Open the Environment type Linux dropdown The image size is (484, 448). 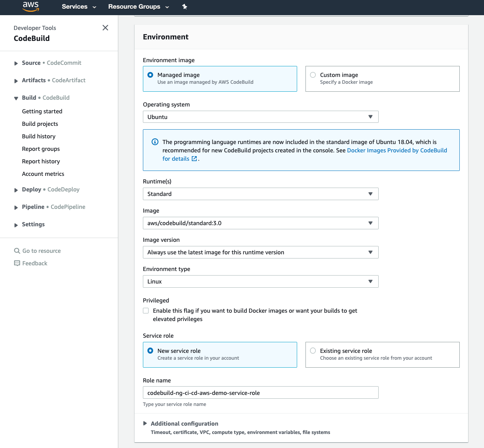(261, 281)
